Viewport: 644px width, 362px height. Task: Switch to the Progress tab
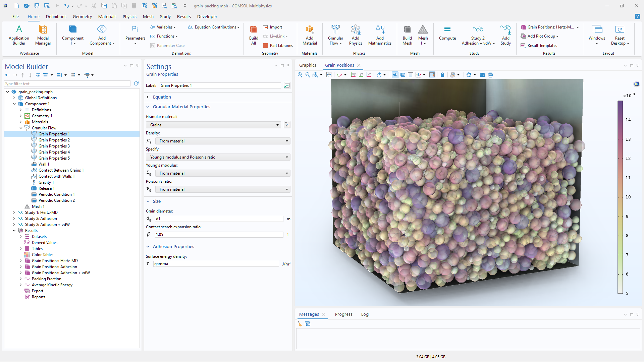343,314
